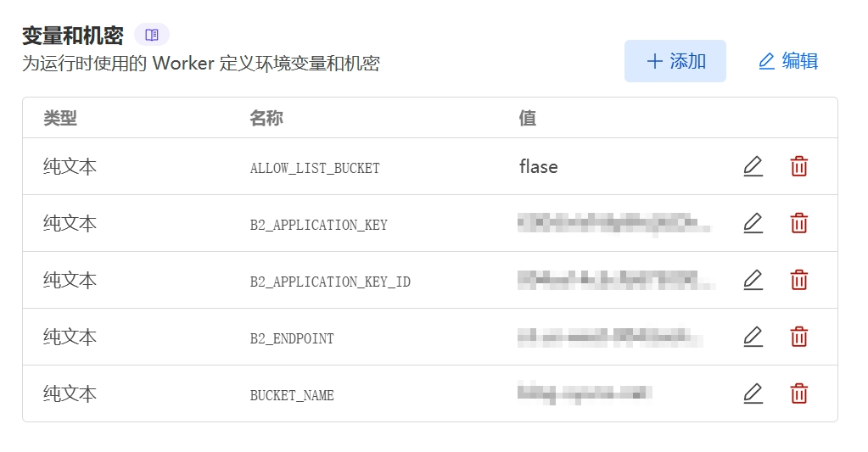Edit the B2_APPLICATION_KEY_ID variable
The height and width of the screenshot is (452, 868).
[753, 281]
